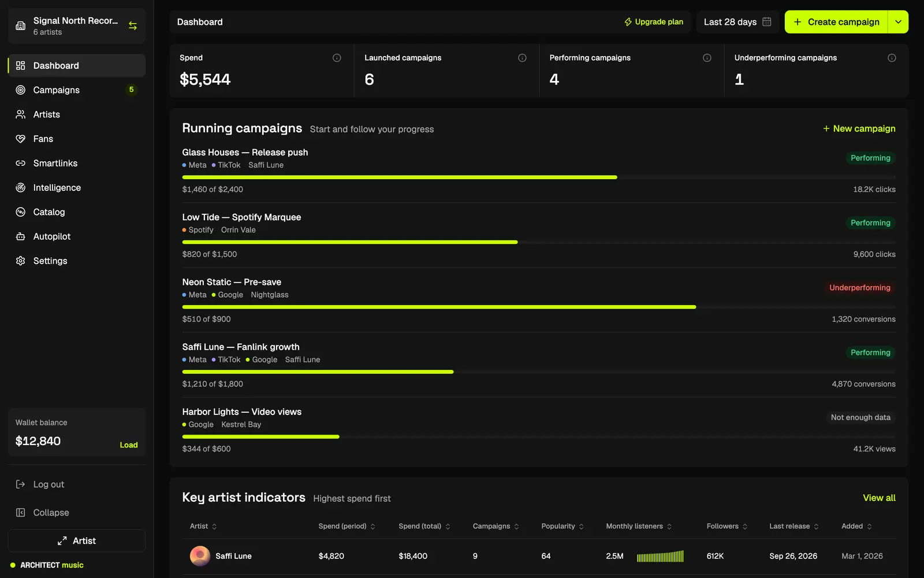
Task: Click the Not enough data badge
Action: 860,417
